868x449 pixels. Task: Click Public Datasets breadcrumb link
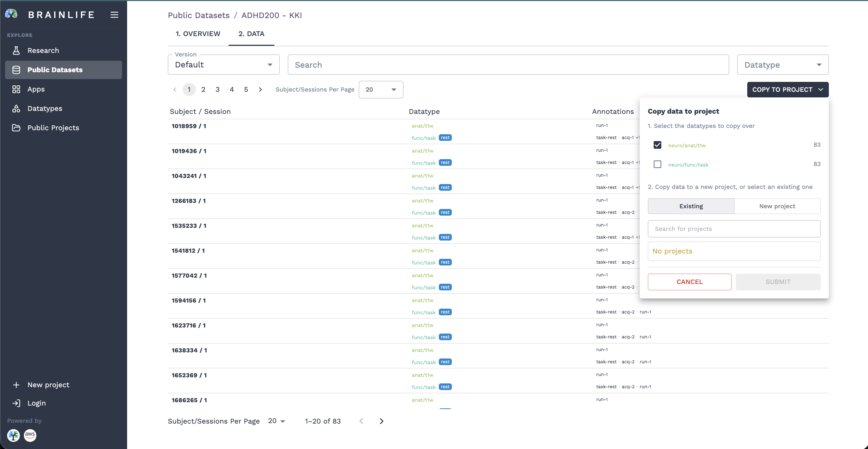tap(199, 16)
